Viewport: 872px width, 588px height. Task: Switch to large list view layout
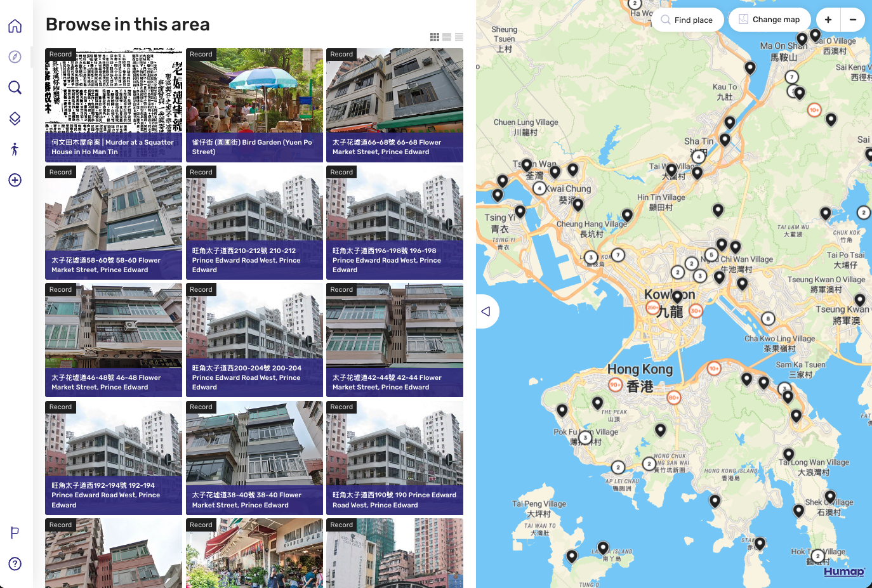(447, 37)
